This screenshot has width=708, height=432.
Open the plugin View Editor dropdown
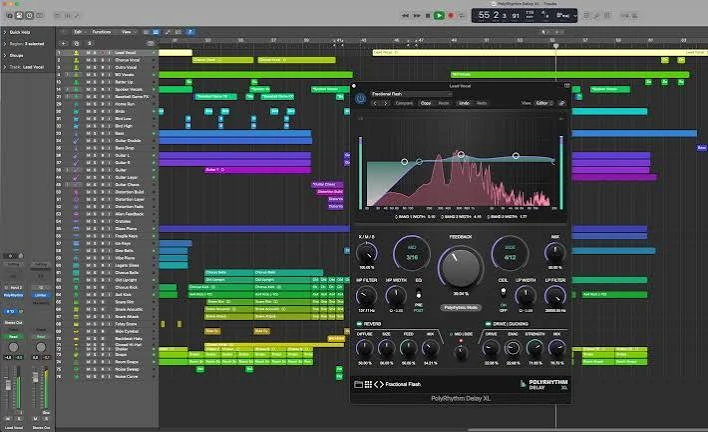click(544, 103)
